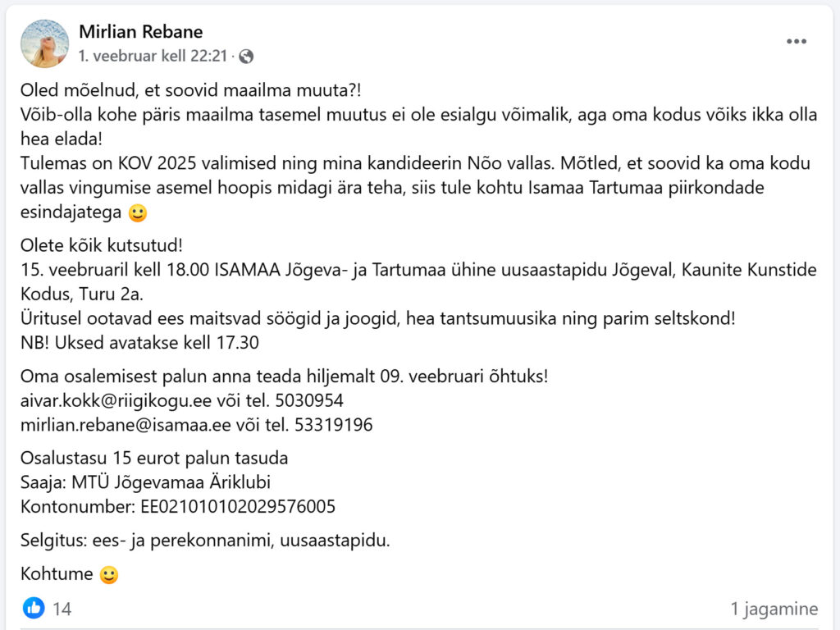Click the aivar.kokk@riigikogu.ee email address
The height and width of the screenshot is (630, 840).
(x=116, y=400)
